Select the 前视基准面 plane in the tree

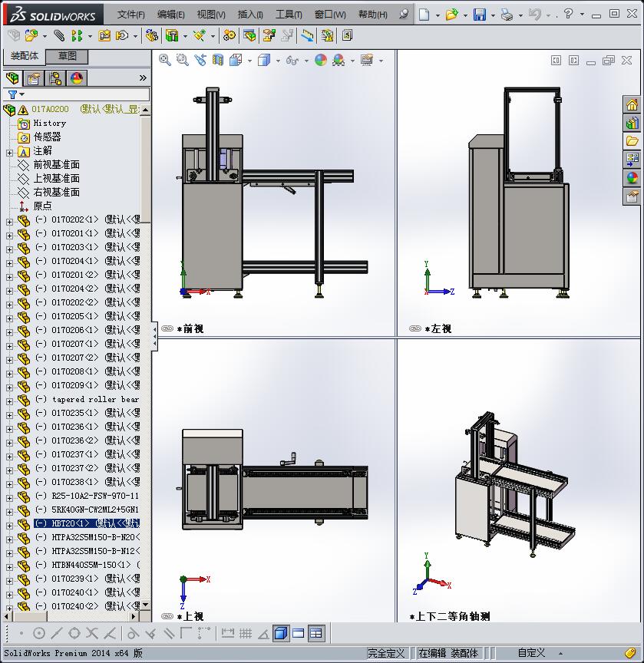(56, 164)
